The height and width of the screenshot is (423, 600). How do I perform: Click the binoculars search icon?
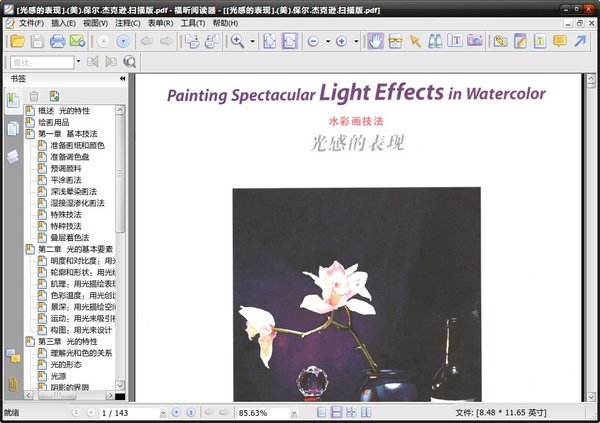129,62
